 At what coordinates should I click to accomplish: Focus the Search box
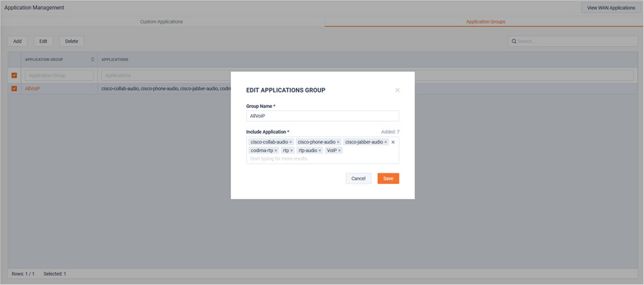click(x=573, y=41)
